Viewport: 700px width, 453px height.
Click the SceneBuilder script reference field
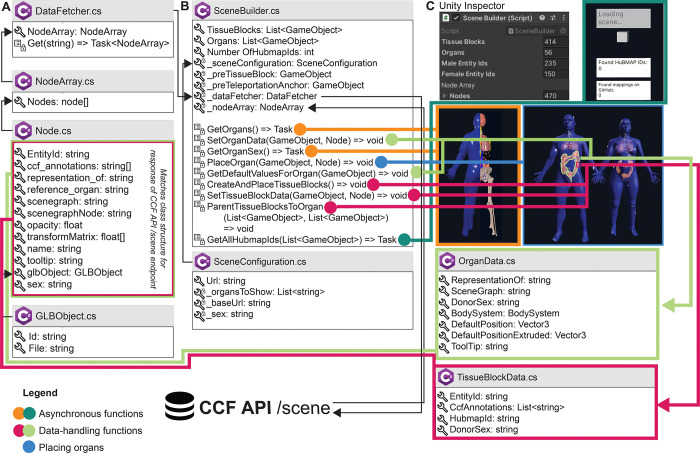(x=537, y=31)
